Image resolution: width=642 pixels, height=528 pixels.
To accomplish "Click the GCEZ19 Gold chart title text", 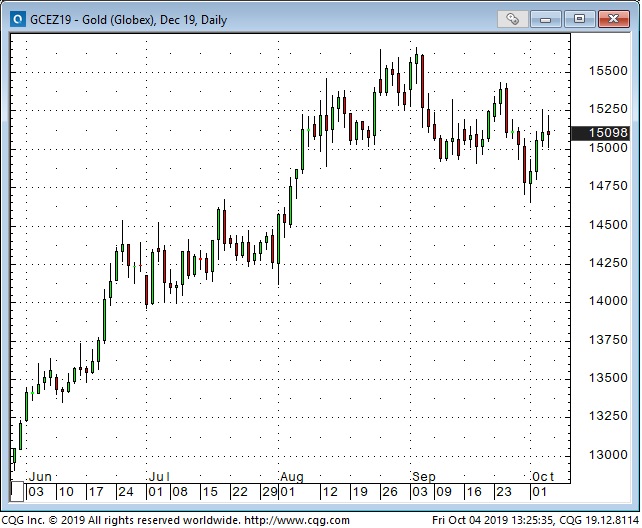I will [128, 20].
